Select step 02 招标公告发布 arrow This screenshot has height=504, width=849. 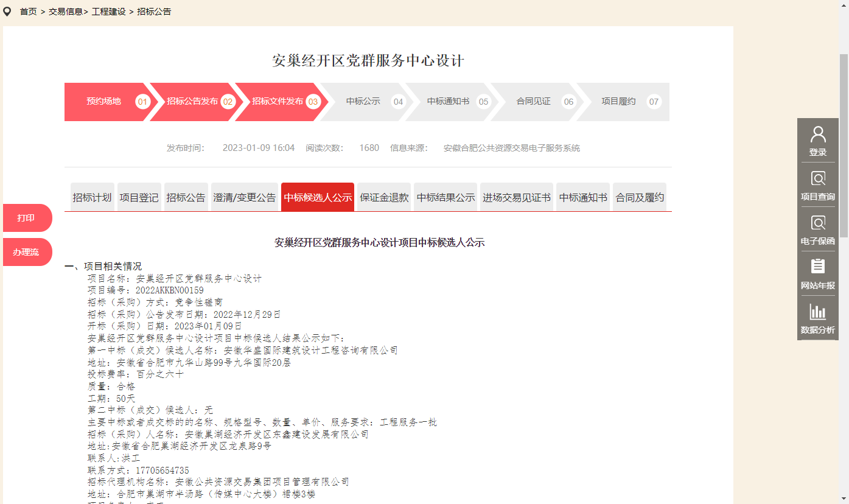click(x=194, y=102)
